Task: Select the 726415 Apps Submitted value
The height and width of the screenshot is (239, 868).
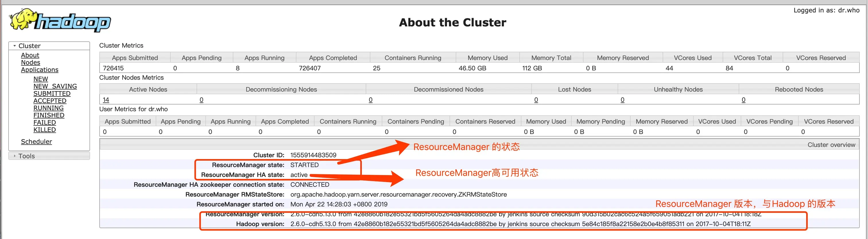Action: click(113, 68)
